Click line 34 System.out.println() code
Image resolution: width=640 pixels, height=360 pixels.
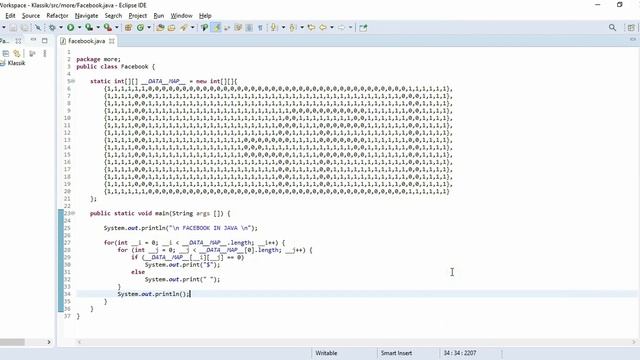point(153,294)
